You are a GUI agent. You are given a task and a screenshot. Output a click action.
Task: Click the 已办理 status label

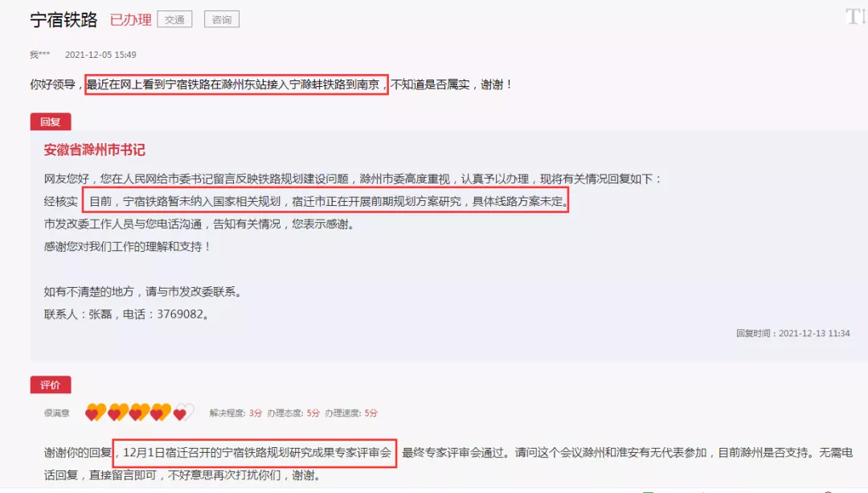[131, 20]
